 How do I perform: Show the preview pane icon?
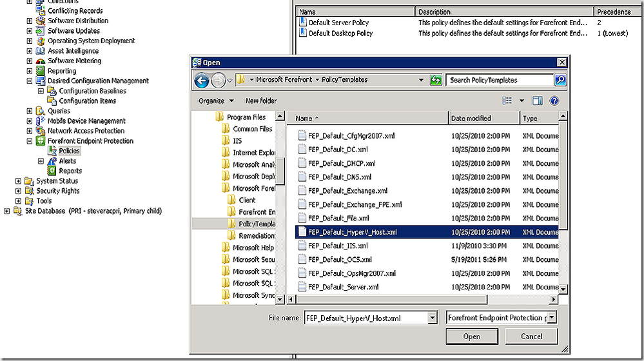click(x=537, y=101)
